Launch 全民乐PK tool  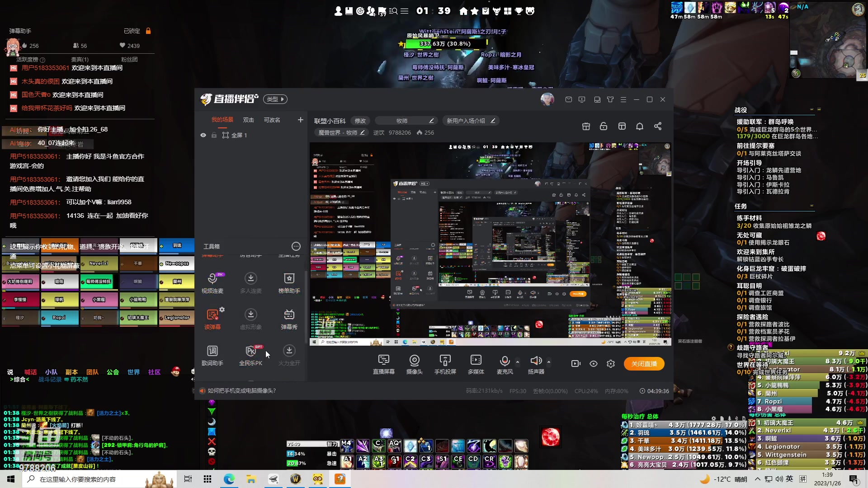[251, 355]
